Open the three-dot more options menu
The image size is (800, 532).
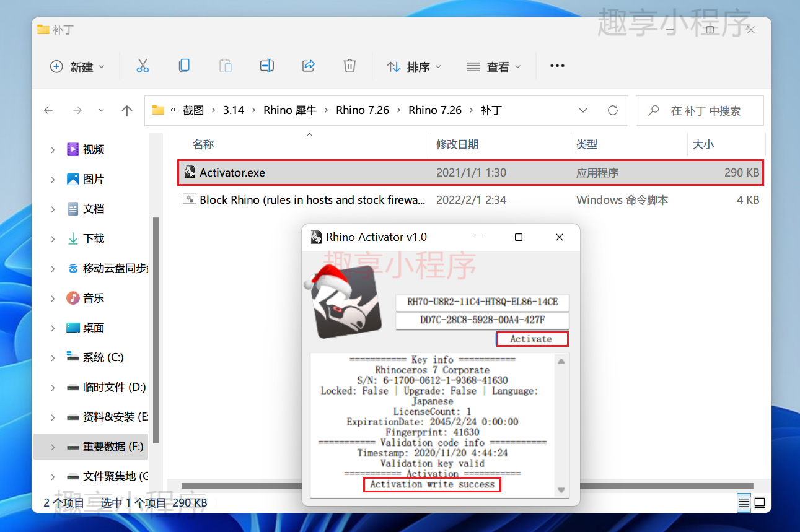point(557,66)
